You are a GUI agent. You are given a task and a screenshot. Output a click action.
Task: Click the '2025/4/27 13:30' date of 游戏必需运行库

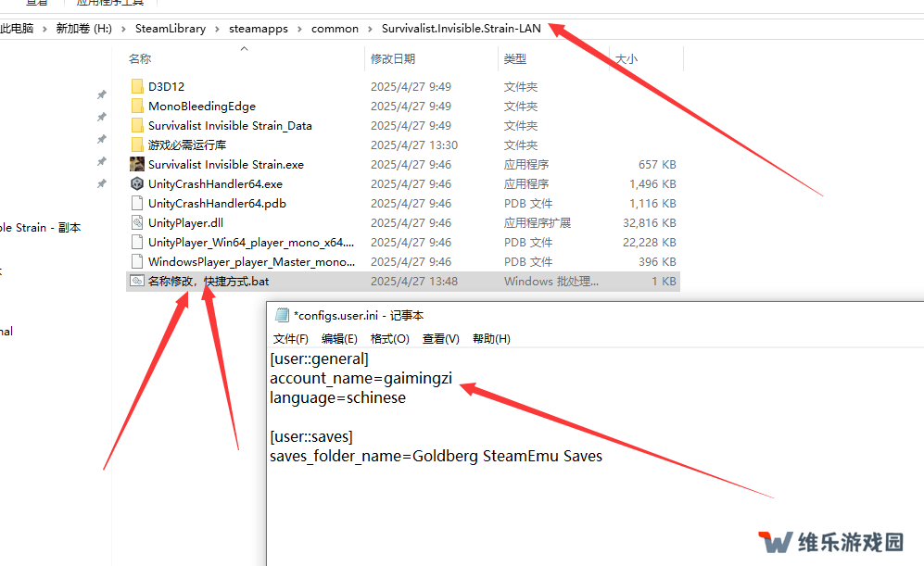pyautogui.click(x=414, y=145)
